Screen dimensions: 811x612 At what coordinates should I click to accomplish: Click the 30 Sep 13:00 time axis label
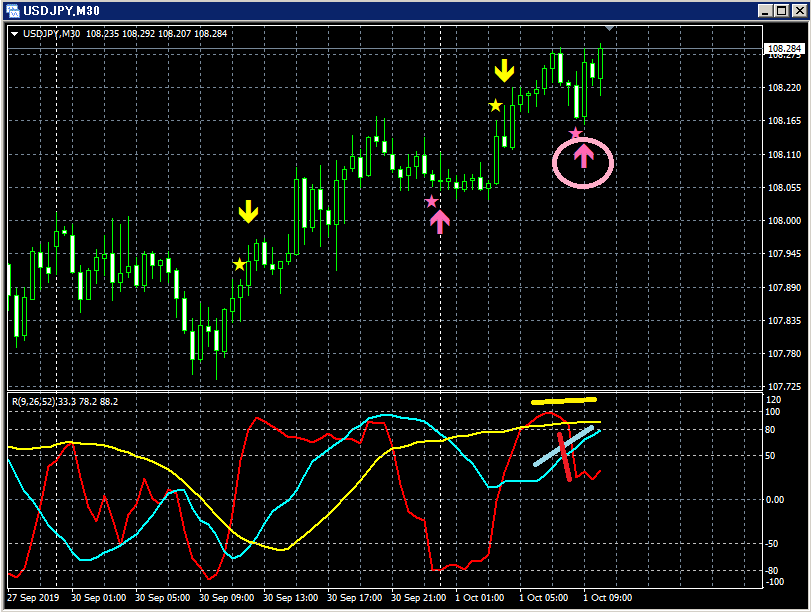coord(290,598)
